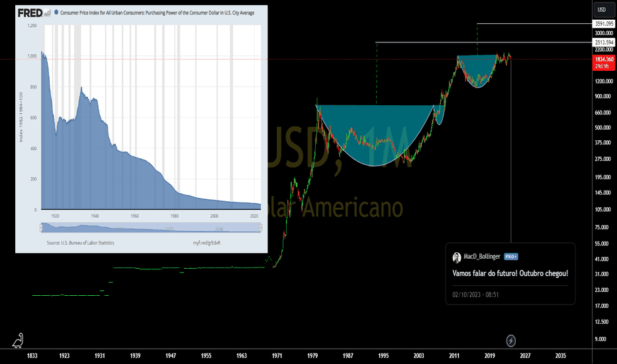Click the FRED logo in inset chart

tap(34, 13)
